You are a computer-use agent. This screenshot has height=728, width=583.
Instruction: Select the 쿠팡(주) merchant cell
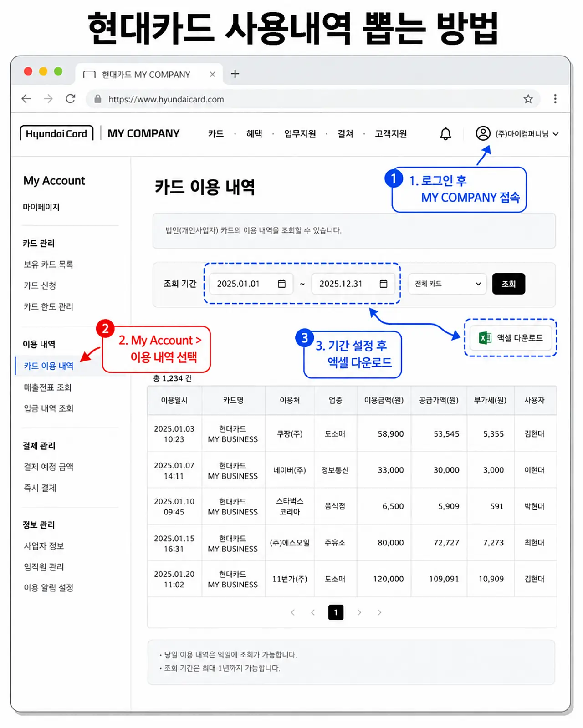tap(290, 434)
